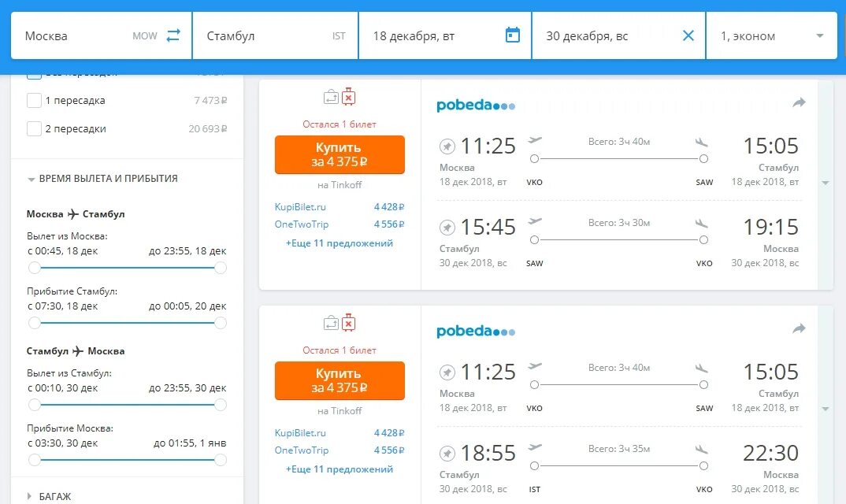Open KupiBilet.ru offer in second card
Image resolution: width=846 pixels, height=504 pixels.
click(300, 433)
